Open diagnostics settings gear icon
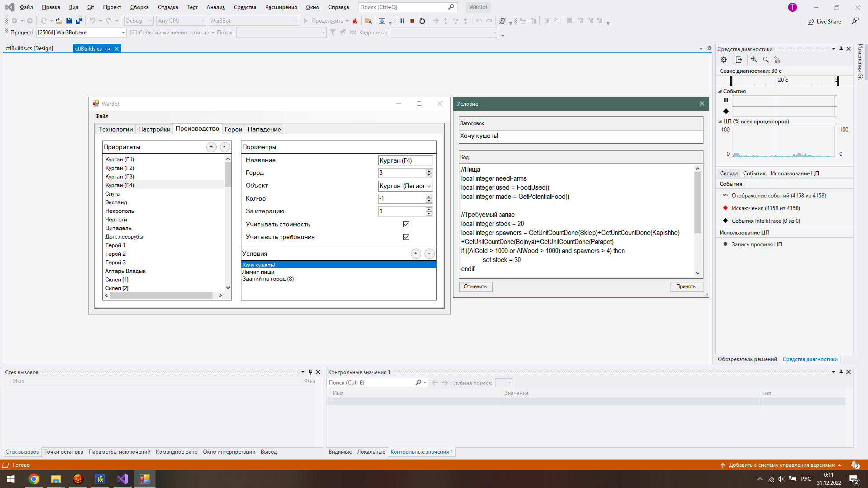 [724, 60]
